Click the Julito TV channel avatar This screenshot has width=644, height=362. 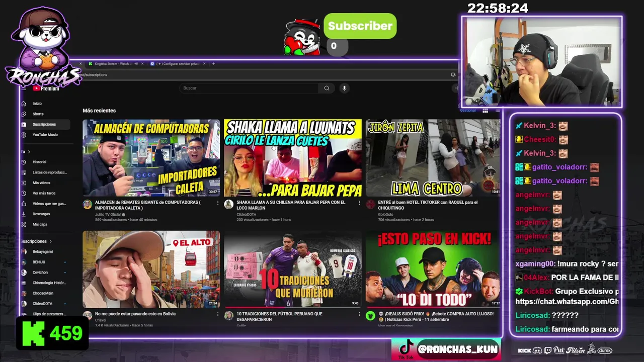click(x=88, y=205)
